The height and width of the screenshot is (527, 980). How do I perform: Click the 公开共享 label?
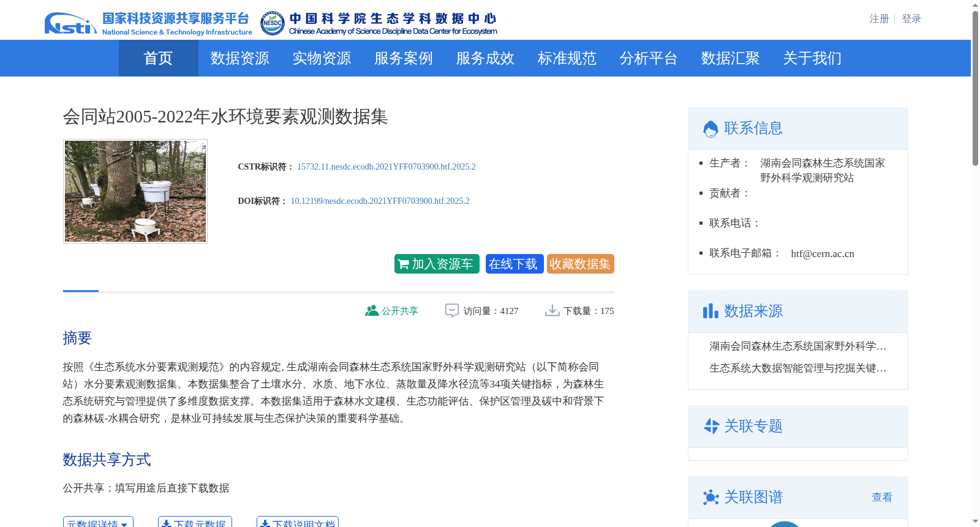pyautogui.click(x=400, y=311)
